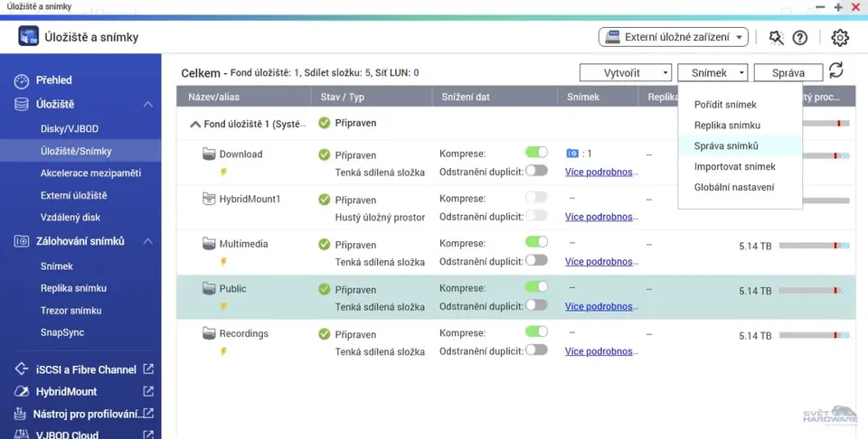Disable Komprese toggle for Download
This screenshot has height=439, width=868.
pyautogui.click(x=536, y=154)
